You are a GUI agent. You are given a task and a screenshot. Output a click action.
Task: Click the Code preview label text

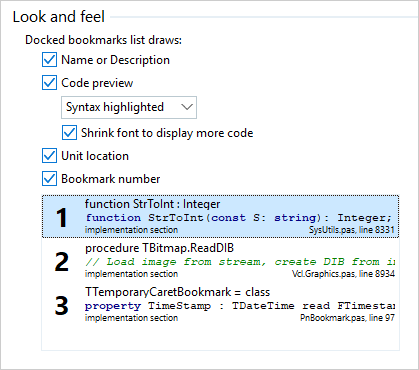(97, 83)
